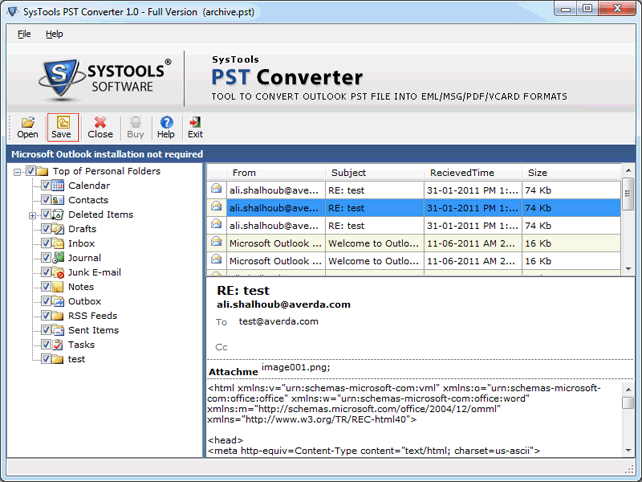Select second Welcome to Outlook email subject
The width and height of the screenshot is (642, 482).
click(x=373, y=261)
